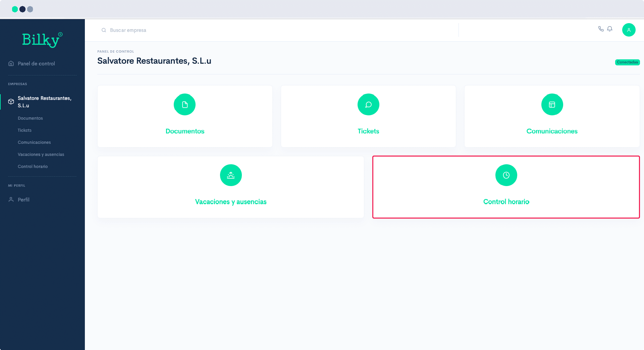Click the Tickets chat bubble icon
The image size is (644, 350).
[368, 105]
